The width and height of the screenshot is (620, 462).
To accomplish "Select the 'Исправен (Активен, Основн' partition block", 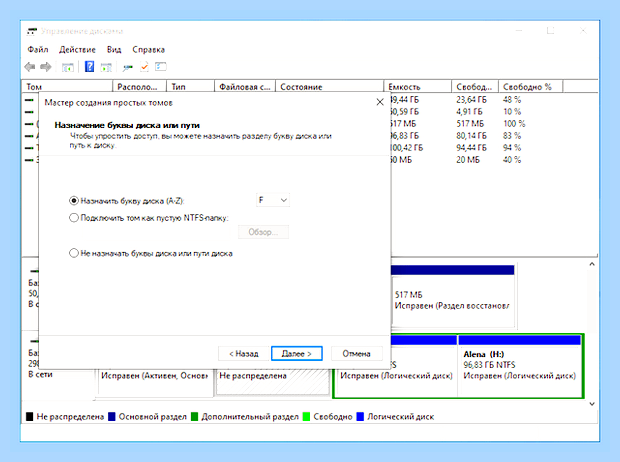I will coord(155,382).
